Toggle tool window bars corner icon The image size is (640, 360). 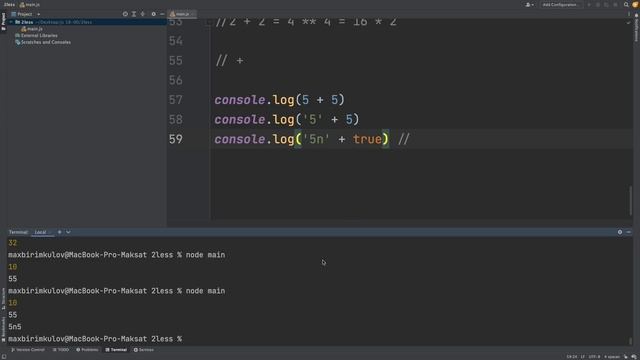[4, 357]
